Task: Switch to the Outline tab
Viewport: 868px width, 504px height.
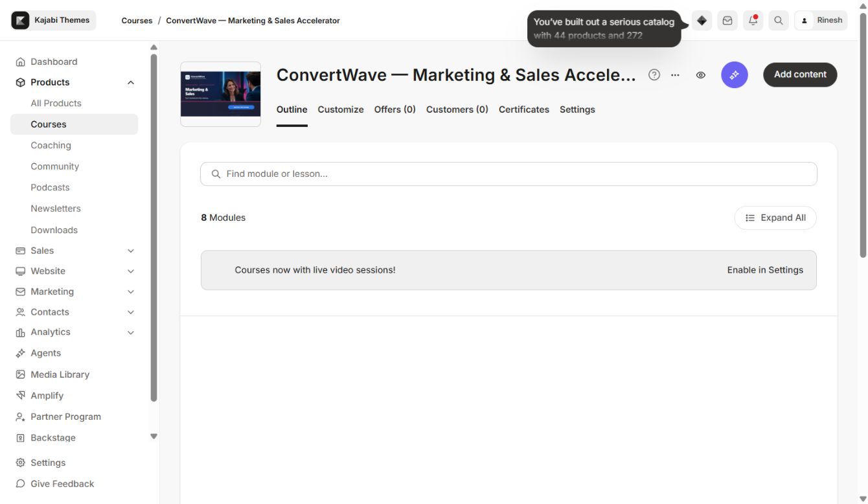Action: tap(291, 109)
